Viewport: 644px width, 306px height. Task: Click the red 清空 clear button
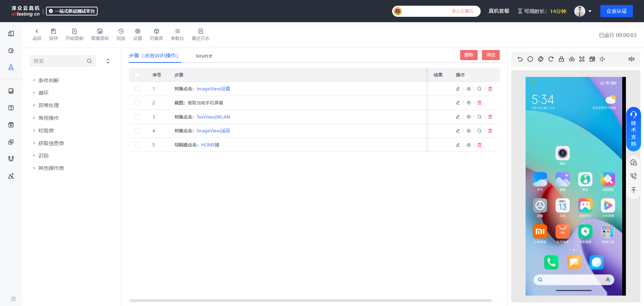coord(490,55)
